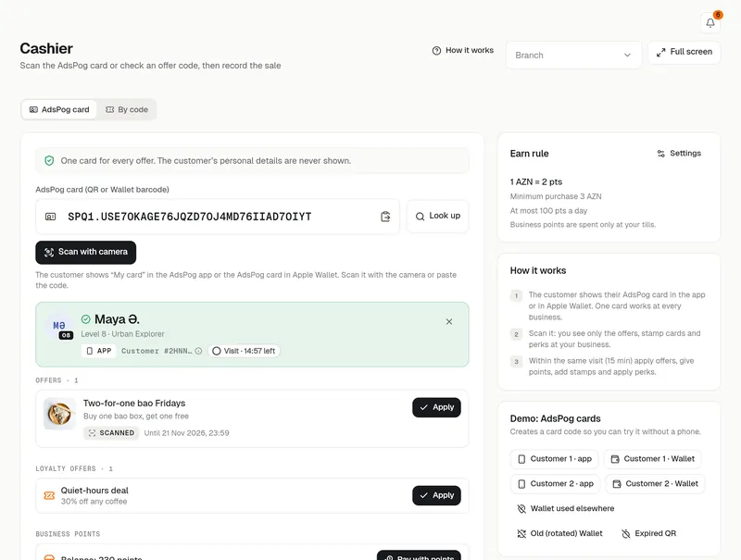Click the 'At most 100 pts a day' text

548,211
